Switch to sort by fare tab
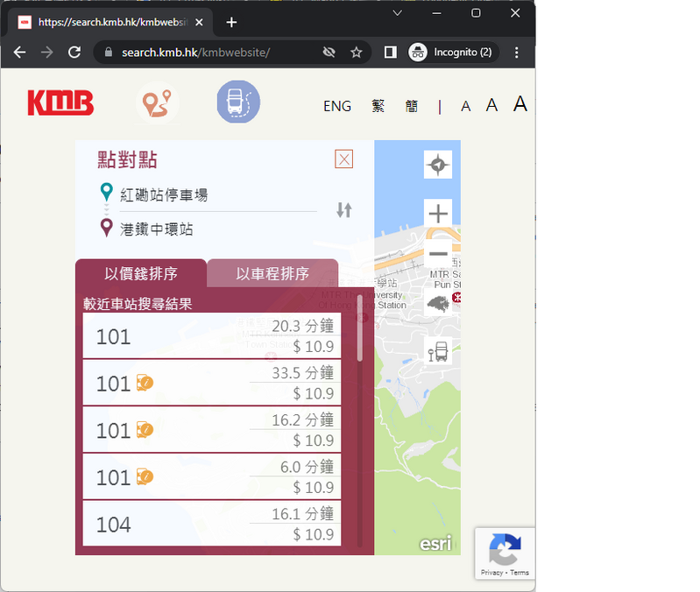Image resolution: width=700 pixels, height=592 pixels. click(x=141, y=273)
